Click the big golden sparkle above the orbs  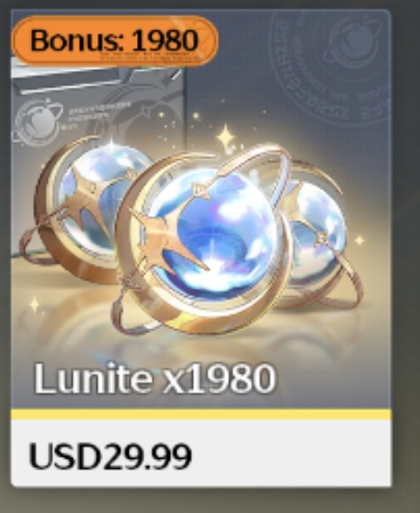coord(226,136)
